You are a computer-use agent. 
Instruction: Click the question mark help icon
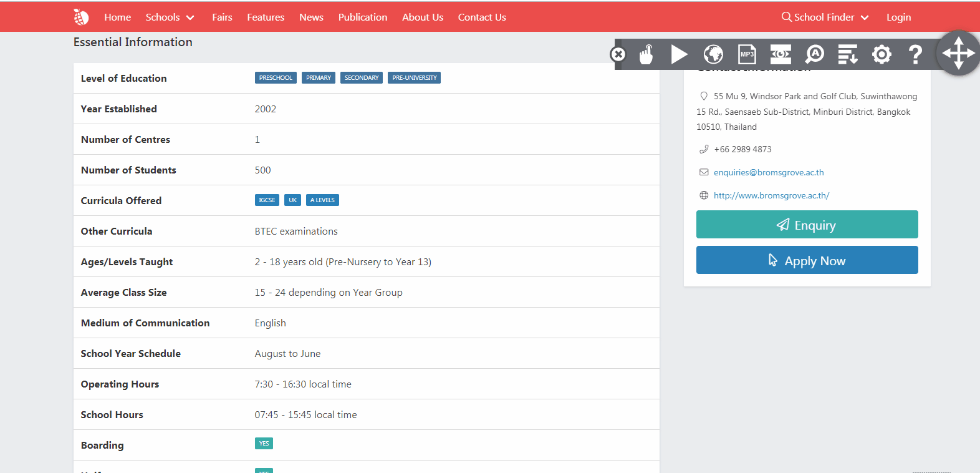click(x=915, y=55)
